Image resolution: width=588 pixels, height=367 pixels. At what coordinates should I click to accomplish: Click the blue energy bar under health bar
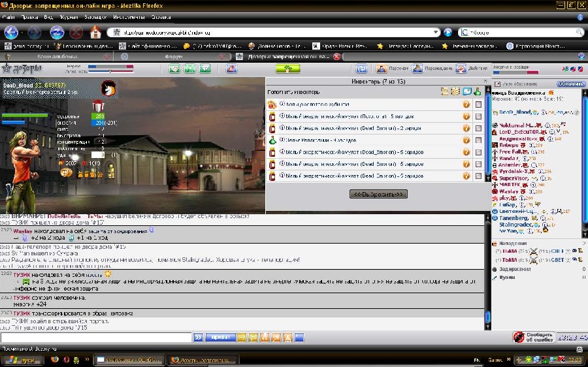[13, 122]
